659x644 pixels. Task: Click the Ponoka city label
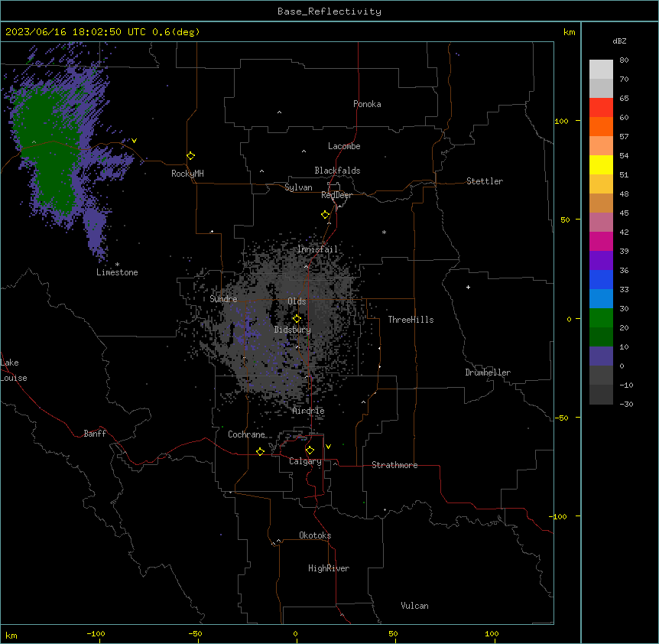coord(367,104)
